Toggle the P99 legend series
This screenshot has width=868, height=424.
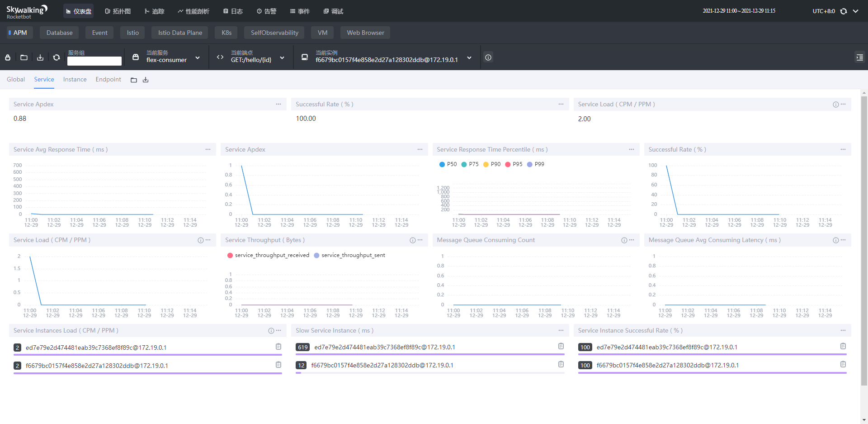536,164
